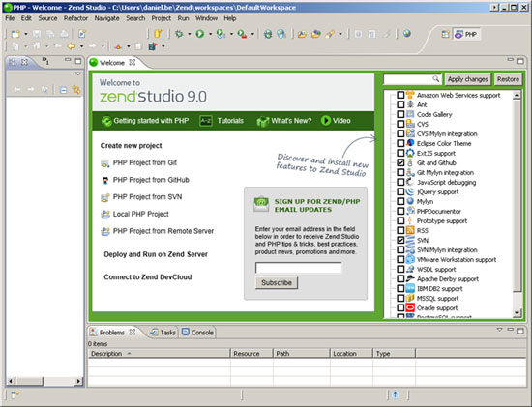The image size is (532, 407).
Task: Open the Debug configurations dropdown arrow
Action: (190, 34)
